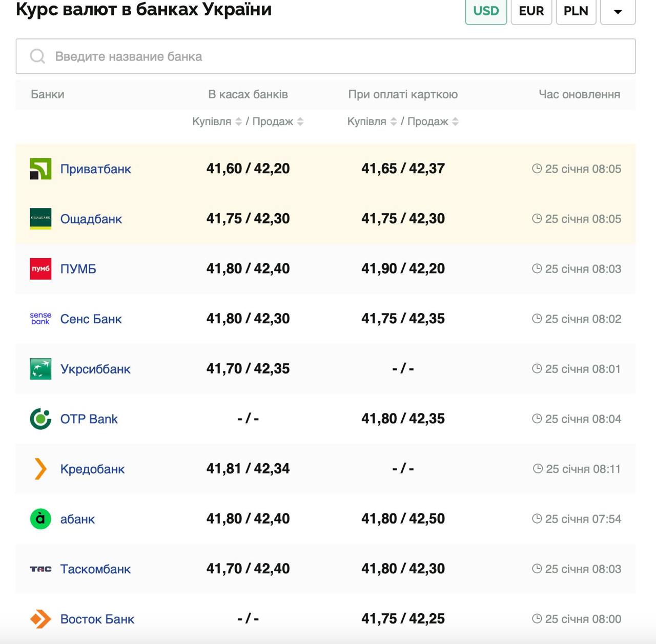Click the Таскомбанк TAC logo icon

point(40,569)
